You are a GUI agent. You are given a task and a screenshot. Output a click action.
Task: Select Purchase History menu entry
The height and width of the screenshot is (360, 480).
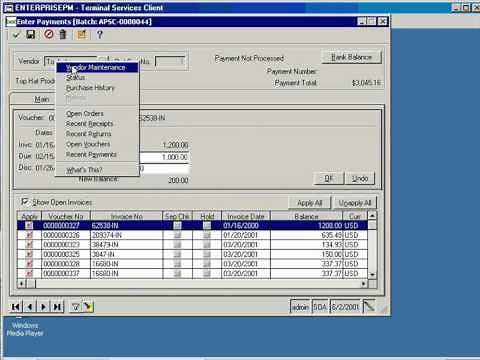97,88
